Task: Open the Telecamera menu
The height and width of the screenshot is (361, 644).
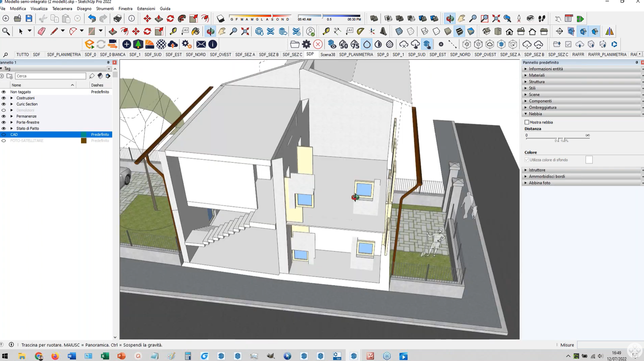Action: point(62,8)
